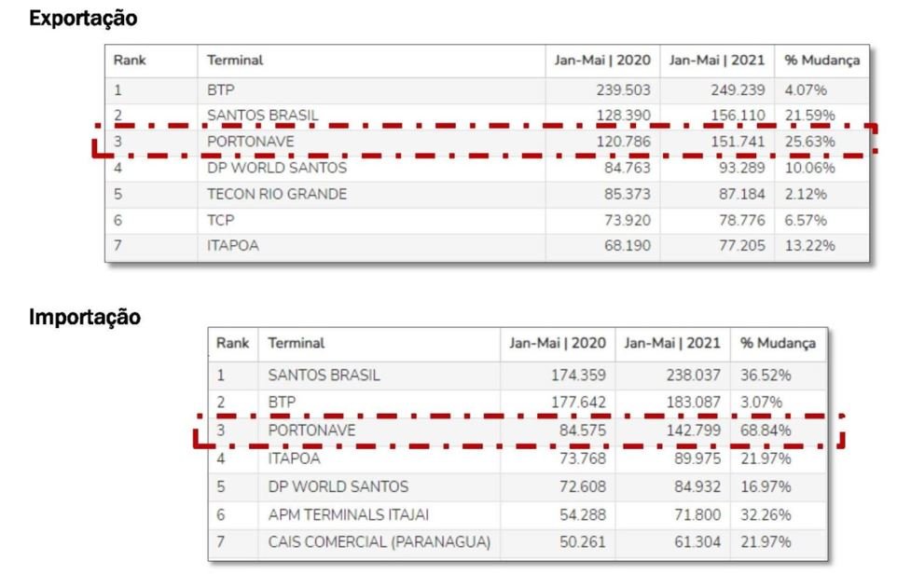Click value 183.087 for BTP imports
The image size is (911, 588).
pos(693,402)
